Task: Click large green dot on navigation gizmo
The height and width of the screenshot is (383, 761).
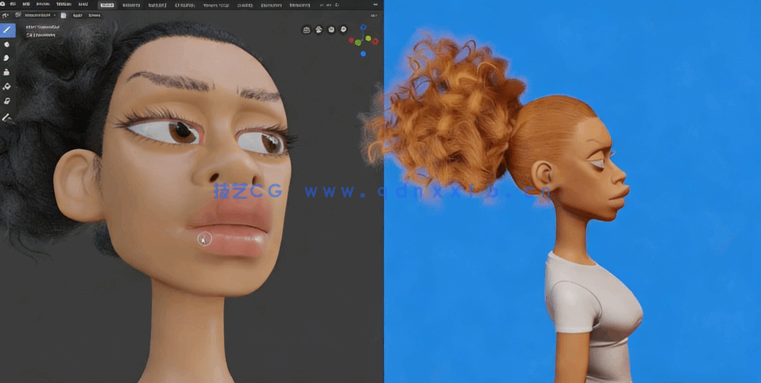Action: 358,43
